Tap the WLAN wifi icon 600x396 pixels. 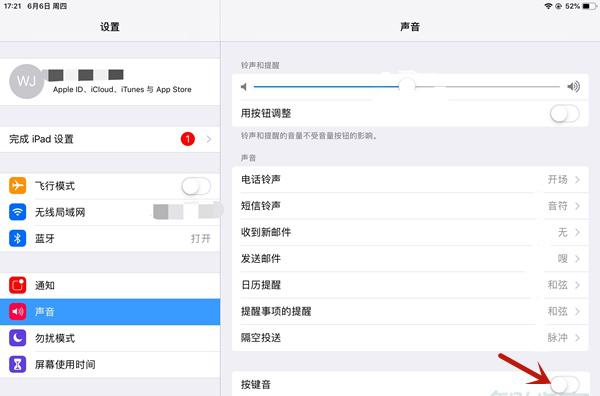point(18,212)
